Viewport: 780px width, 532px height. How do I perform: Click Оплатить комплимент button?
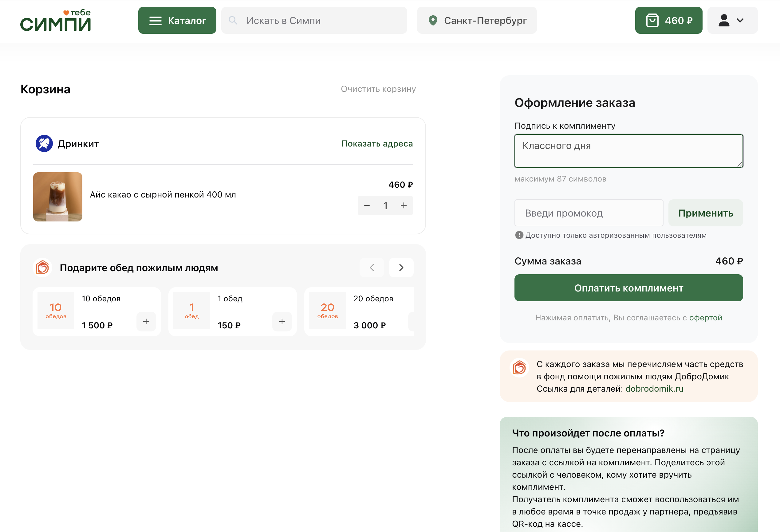(x=628, y=288)
